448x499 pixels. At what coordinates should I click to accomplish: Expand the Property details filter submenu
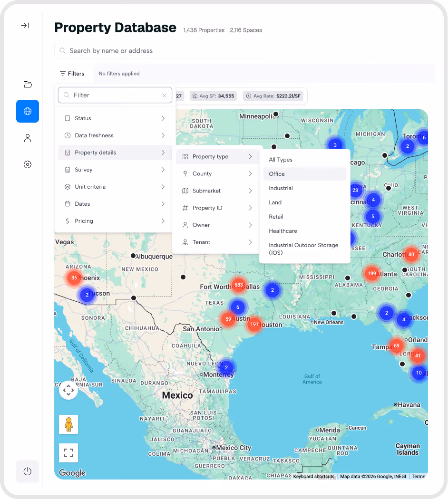115,153
